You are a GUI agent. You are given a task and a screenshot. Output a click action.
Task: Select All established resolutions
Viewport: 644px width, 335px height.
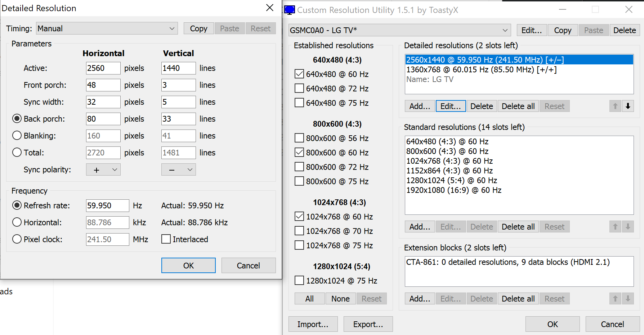(x=310, y=299)
